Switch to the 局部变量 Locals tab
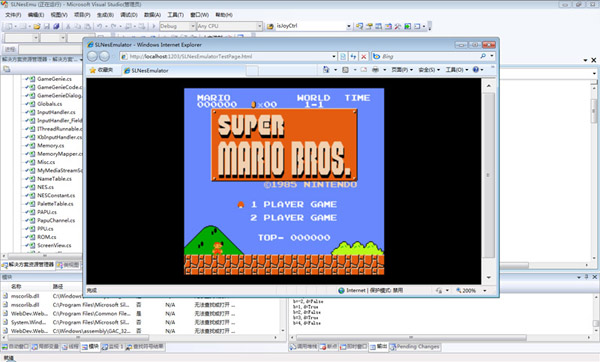Viewport: 600px width, 362px height. [x=45, y=347]
